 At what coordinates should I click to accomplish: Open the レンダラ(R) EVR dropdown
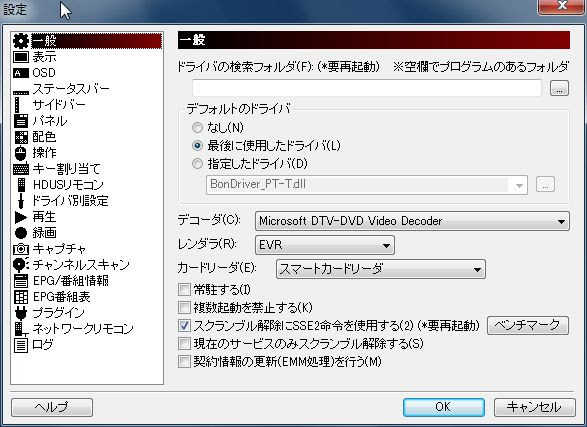point(325,245)
